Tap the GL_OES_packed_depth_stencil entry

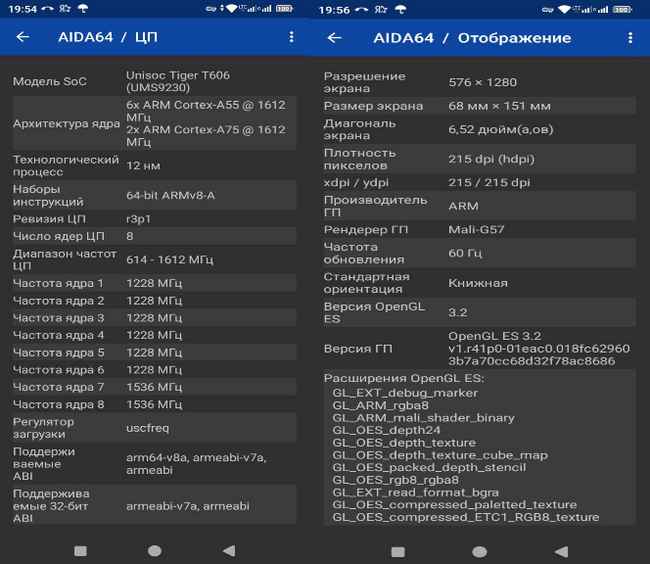(429, 467)
